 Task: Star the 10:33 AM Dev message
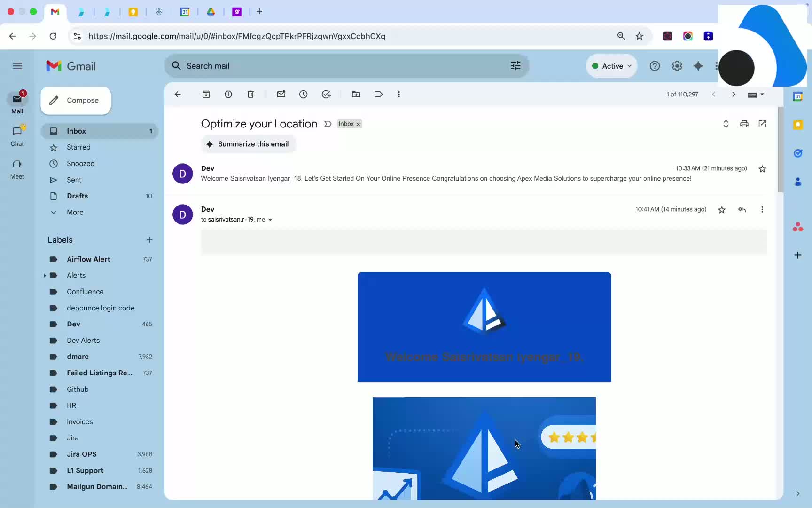tap(762, 169)
